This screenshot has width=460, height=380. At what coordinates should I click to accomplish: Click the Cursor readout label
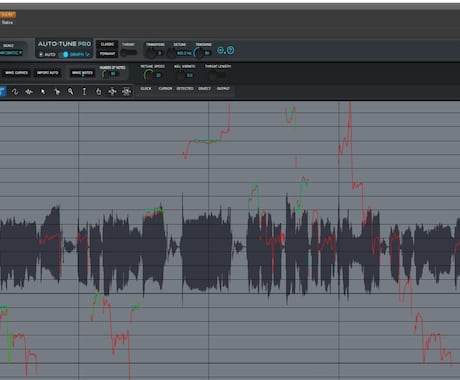tap(165, 89)
